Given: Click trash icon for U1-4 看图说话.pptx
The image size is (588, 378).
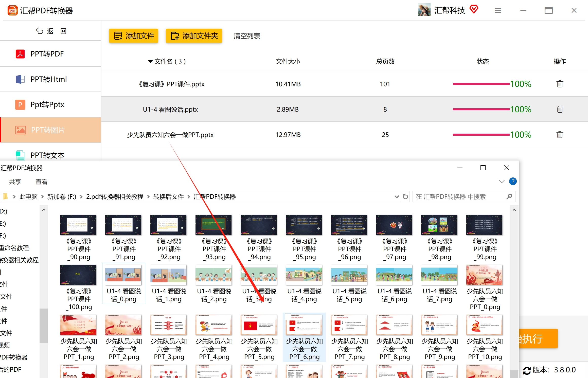Looking at the screenshot, I should 560,109.
